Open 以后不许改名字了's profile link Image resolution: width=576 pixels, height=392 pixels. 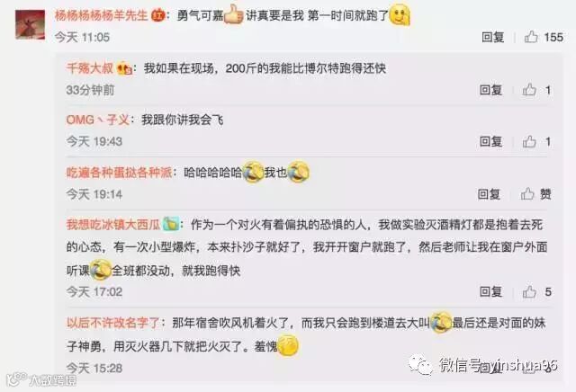[x=113, y=324]
